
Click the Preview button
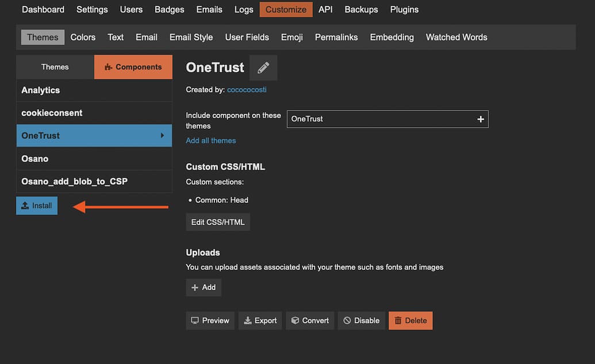tap(210, 321)
